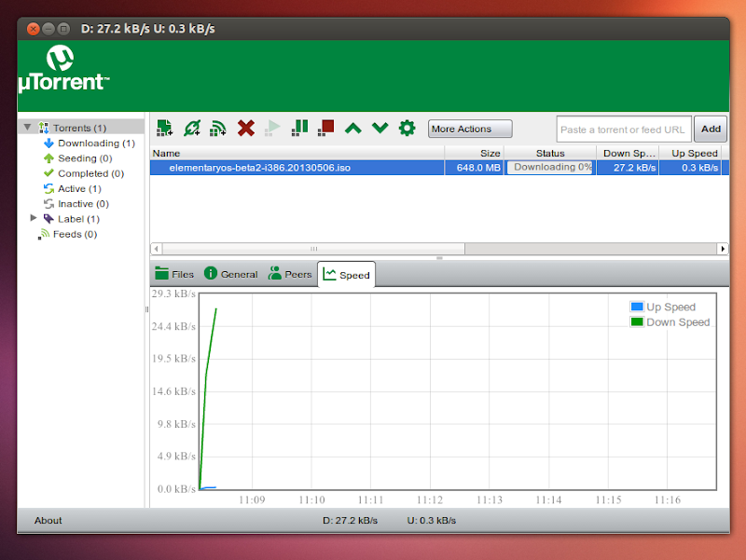746x560 pixels.
Task: Switch to the General tab
Action: click(x=231, y=274)
